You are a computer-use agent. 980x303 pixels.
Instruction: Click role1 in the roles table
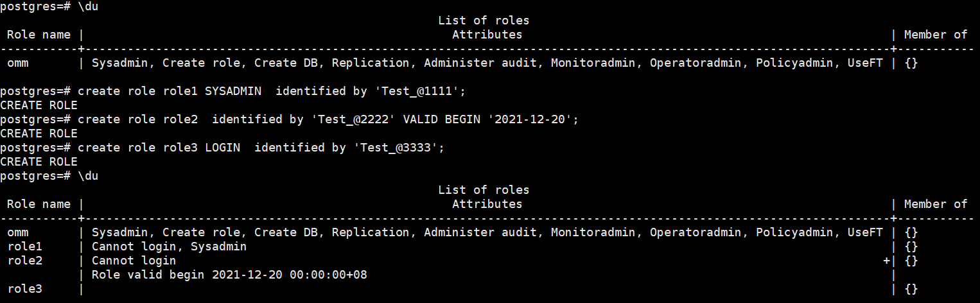[25, 247]
